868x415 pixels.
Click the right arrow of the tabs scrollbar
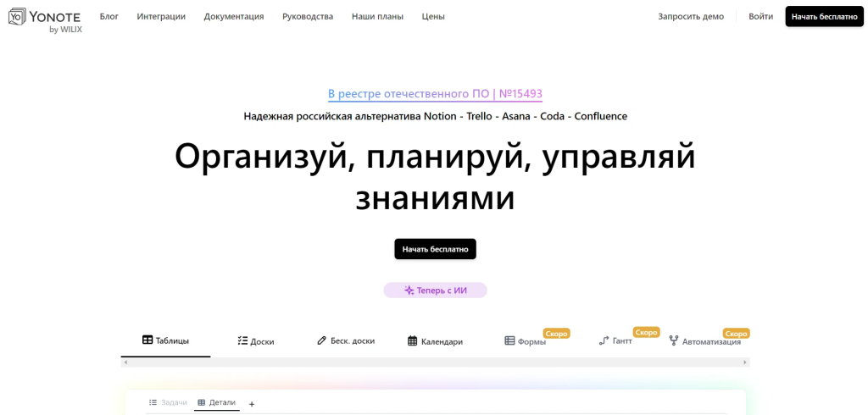[744, 362]
